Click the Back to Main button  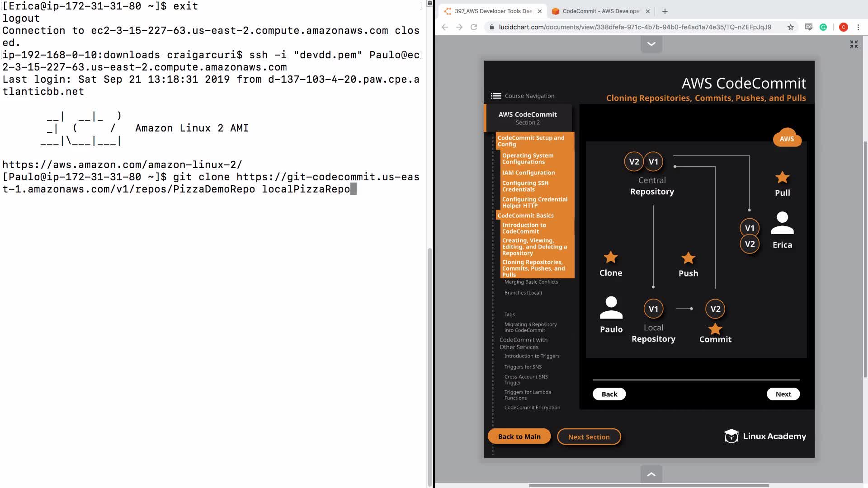519,436
